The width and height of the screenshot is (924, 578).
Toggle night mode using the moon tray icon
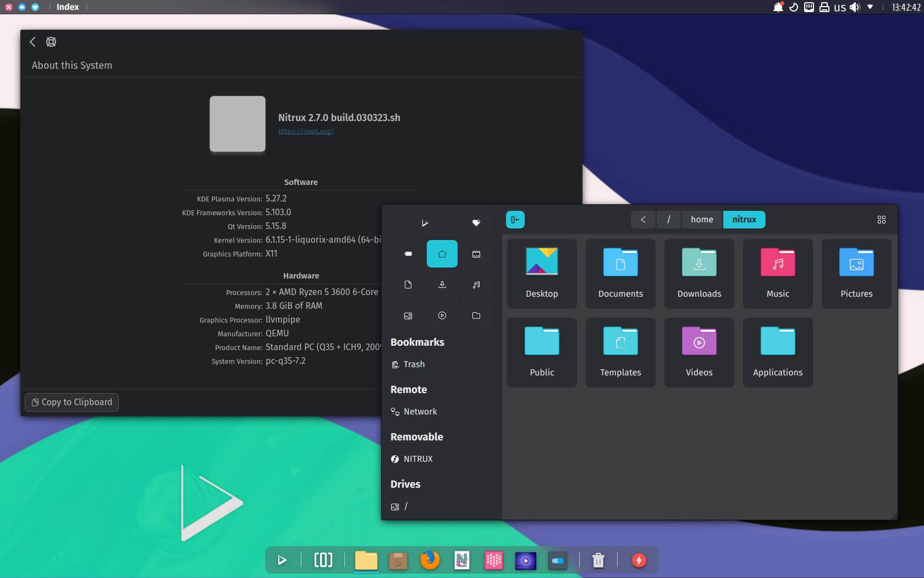click(793, 7)
